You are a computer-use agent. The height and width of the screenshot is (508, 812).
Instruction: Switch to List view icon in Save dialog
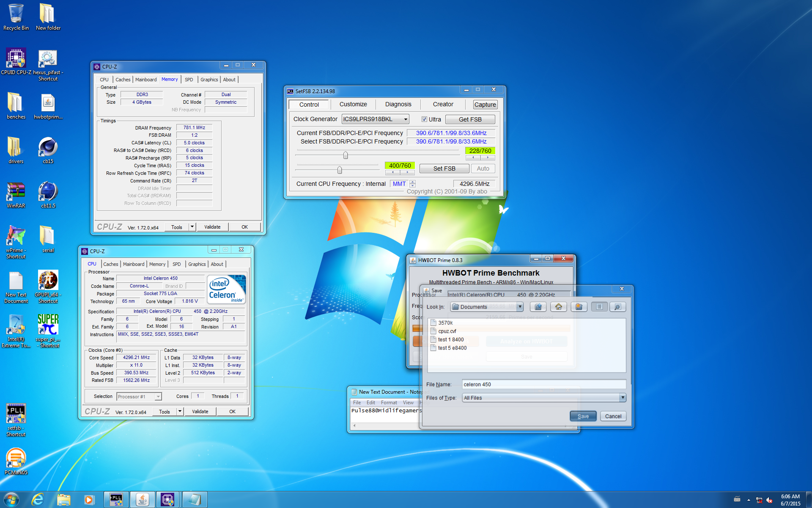tap(599, 307)
